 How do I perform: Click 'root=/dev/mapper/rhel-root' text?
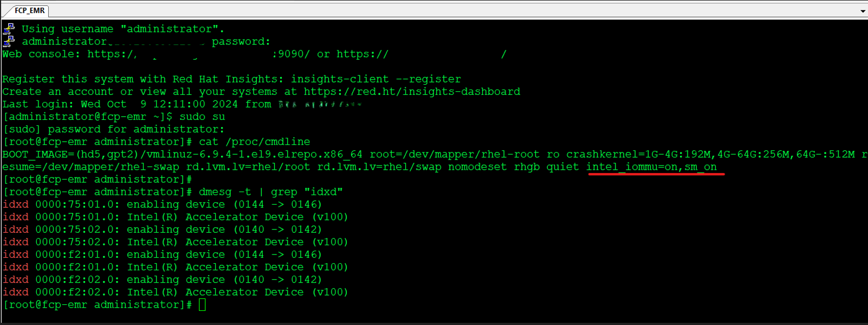tap(455, 154)
